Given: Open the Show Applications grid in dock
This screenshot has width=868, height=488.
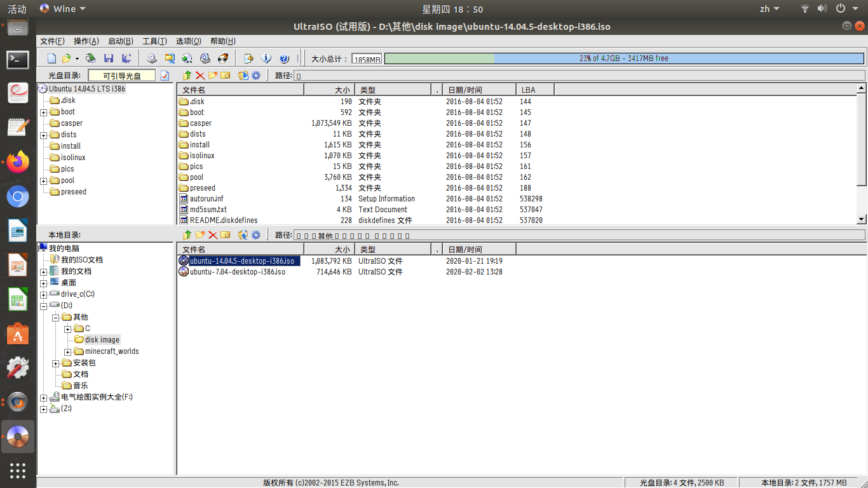Looking at the screenshot, I should click(x=18, y=471).
